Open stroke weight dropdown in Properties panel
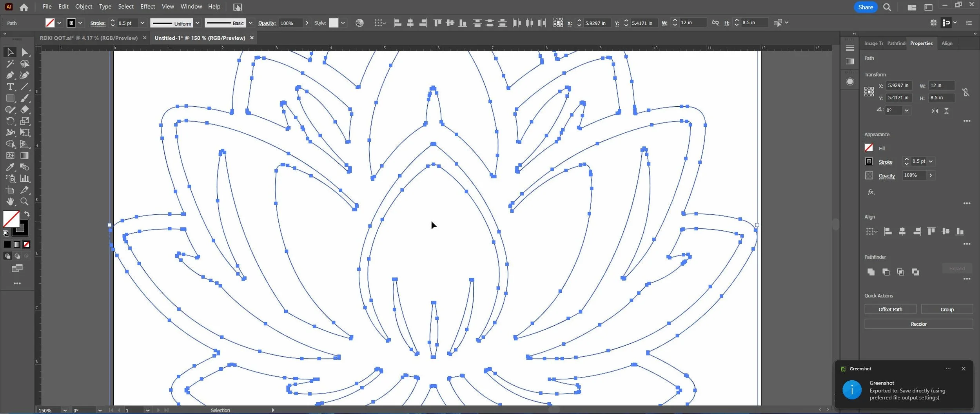 coord(931,161)
